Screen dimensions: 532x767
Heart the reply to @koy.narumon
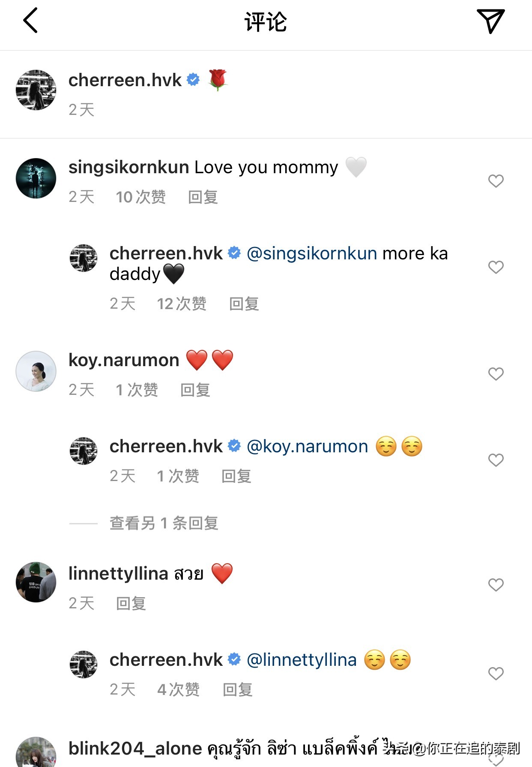tap(496, 460)
